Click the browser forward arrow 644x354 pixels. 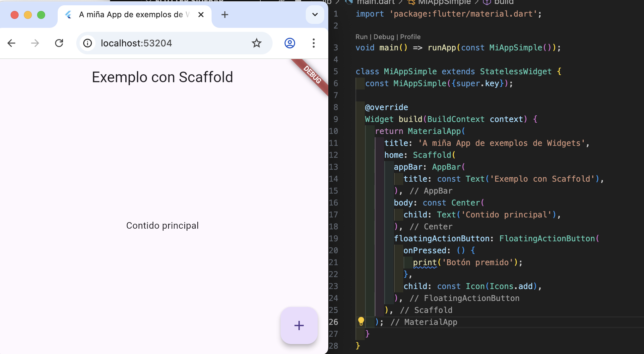[x=35, y=43]
